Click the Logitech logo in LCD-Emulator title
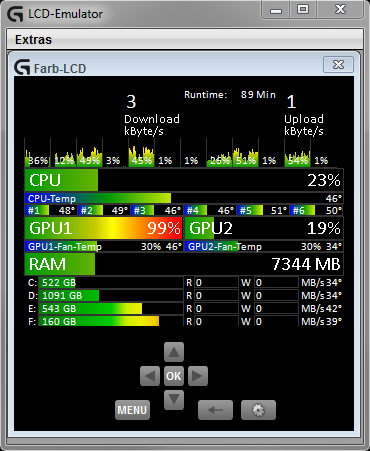Image resolution: width=370 pixels, height=451 pixels. tap(15, 14)
